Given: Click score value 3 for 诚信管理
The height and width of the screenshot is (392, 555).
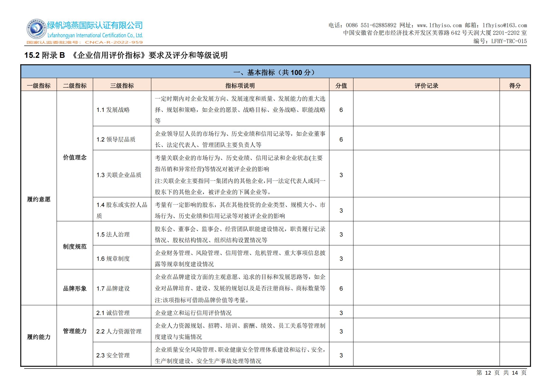Looking at the screenshot, I should pos(341,313).
